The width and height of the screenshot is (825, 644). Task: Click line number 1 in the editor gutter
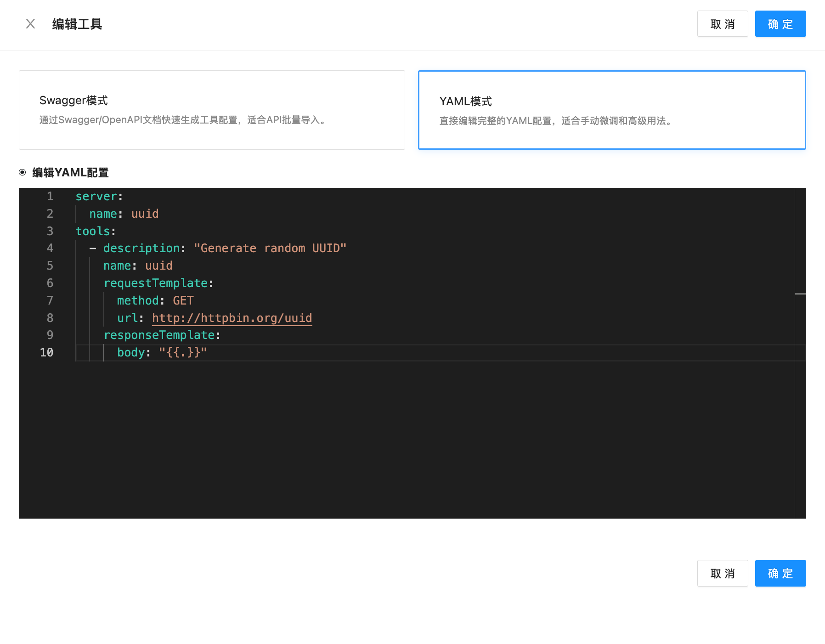50,197
